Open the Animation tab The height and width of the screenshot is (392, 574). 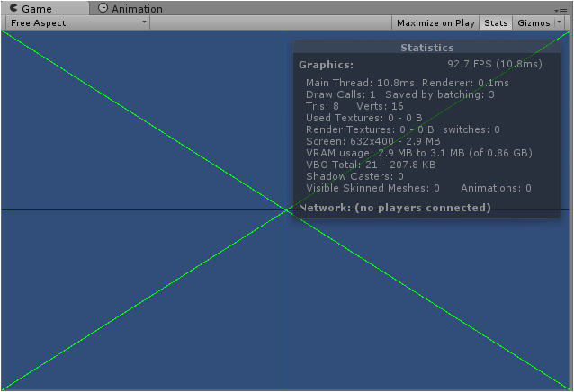tap(130, 8)
